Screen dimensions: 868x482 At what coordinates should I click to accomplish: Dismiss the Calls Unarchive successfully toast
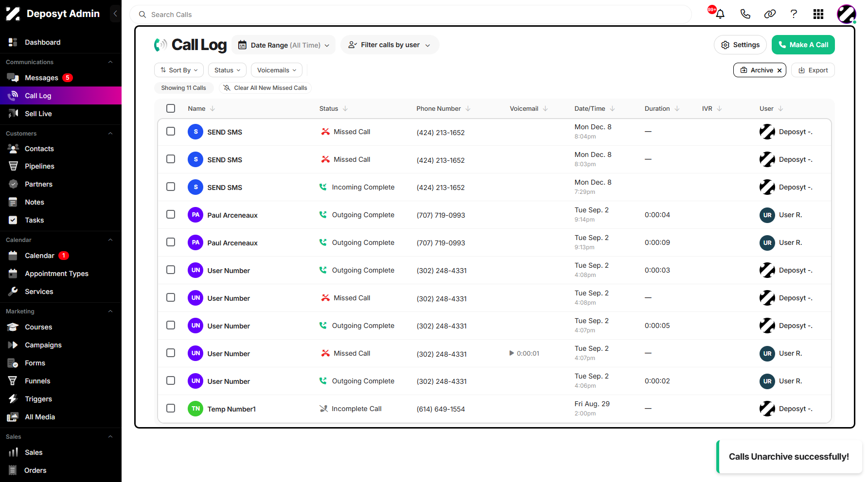(x=789, y=457)
